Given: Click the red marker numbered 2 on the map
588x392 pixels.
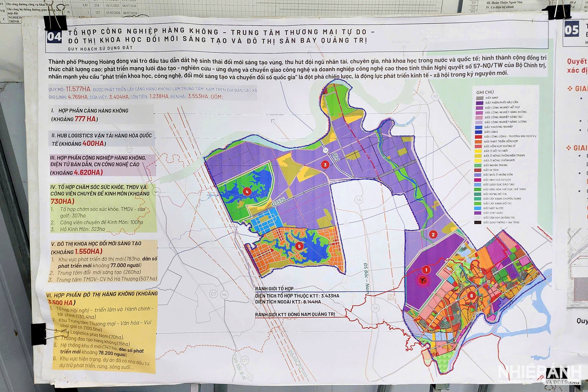Looking at the screenshot, I should click(x=433, y=235).
